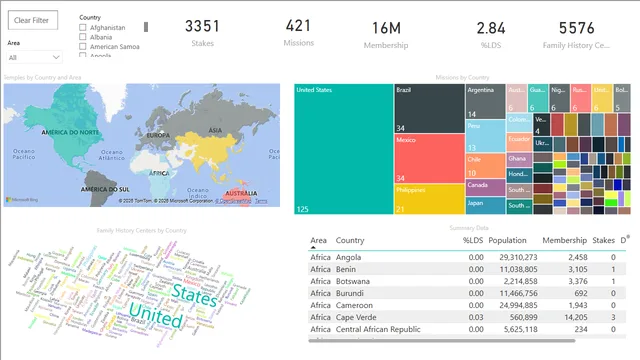
Task: Select the Cameroon table row
Action: (x=467, y=305)
